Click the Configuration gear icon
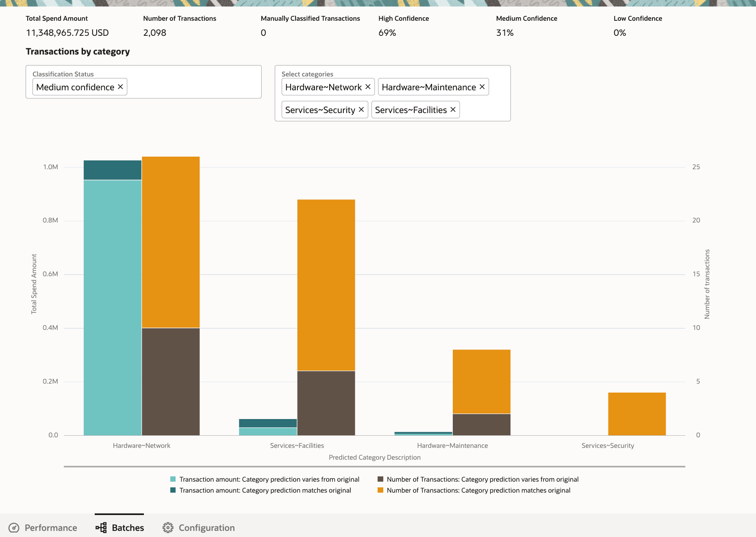This screenshot has height=537, width=756. point(168,528)
